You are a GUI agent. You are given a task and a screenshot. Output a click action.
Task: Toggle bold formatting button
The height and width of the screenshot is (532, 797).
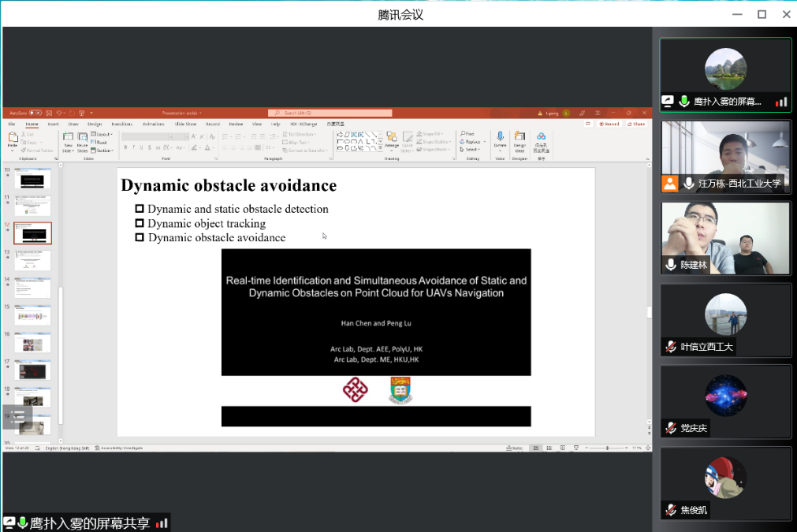[127, 147]
